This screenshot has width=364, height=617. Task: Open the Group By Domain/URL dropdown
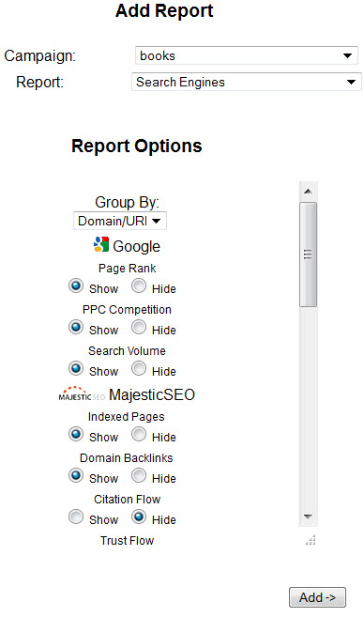[120, 221]
